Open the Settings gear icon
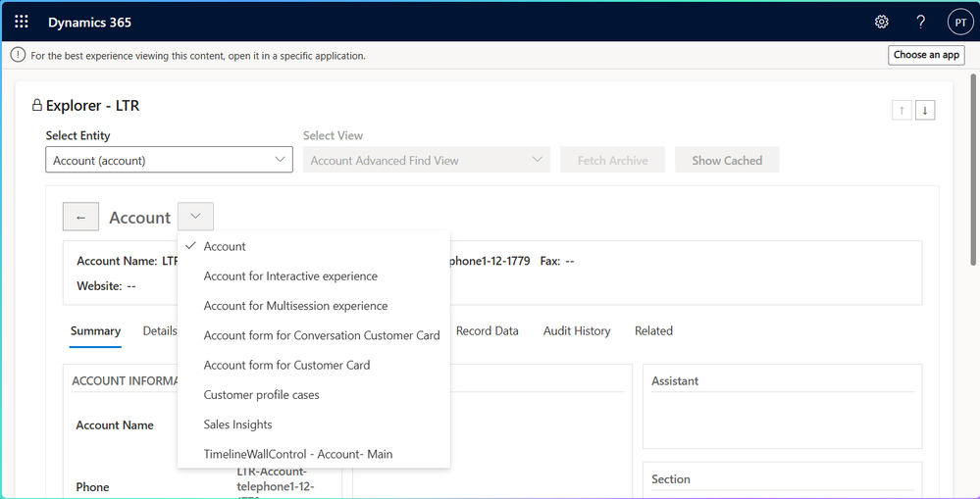980x499 pixels. tap(881, 22)
